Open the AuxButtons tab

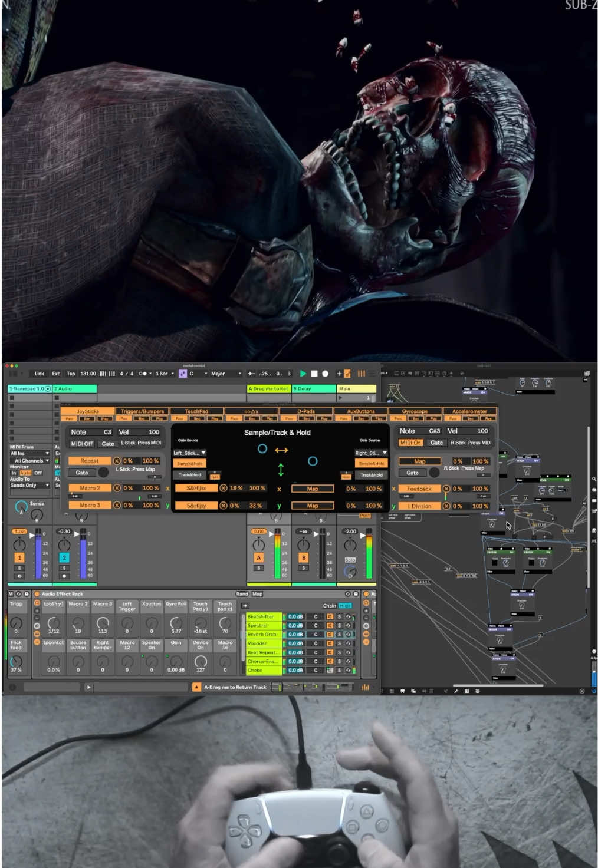[360, 411]
